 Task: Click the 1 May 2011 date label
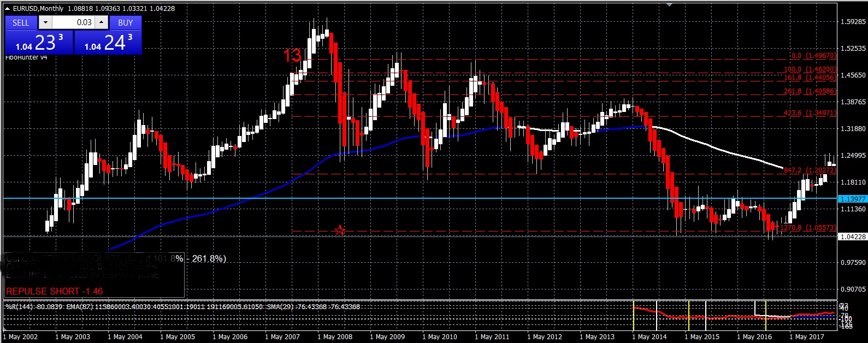point(492,337)
